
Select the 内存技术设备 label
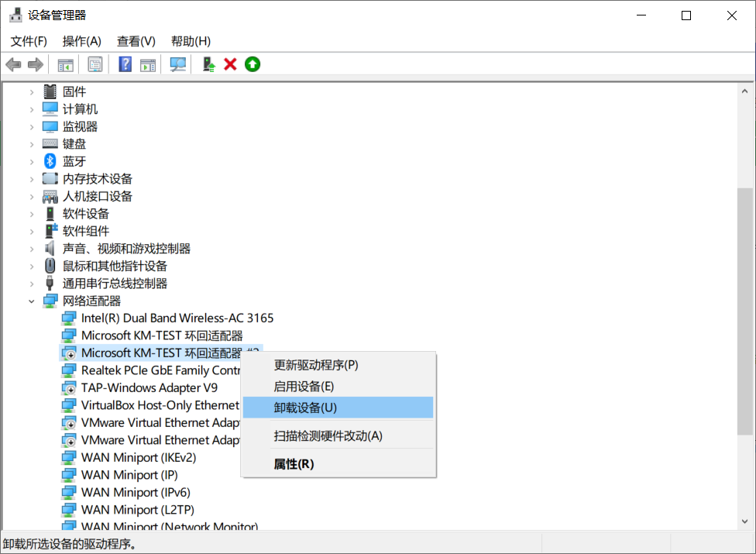(x=98, y=179)
